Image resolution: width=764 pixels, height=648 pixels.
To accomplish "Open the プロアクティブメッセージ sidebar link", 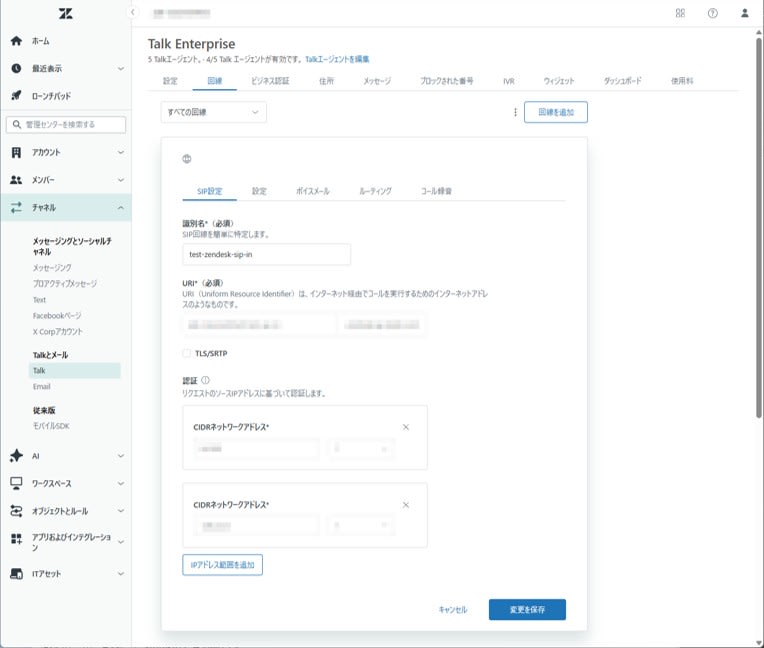I will (65, 284).
